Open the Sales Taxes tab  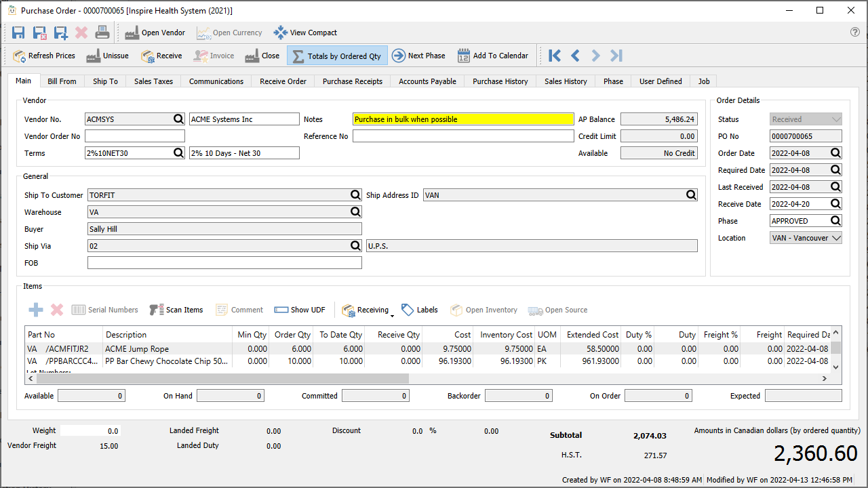point(153,81)
